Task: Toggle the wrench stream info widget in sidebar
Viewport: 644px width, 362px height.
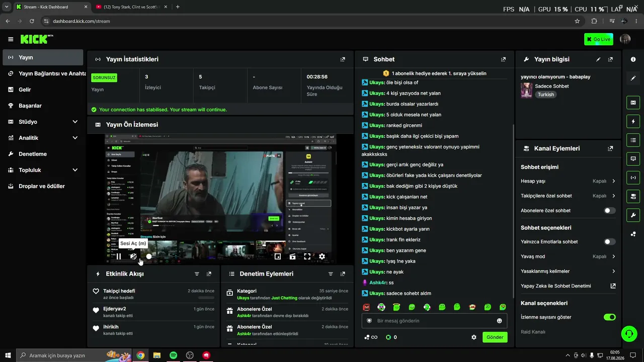Action: (633, 215)
